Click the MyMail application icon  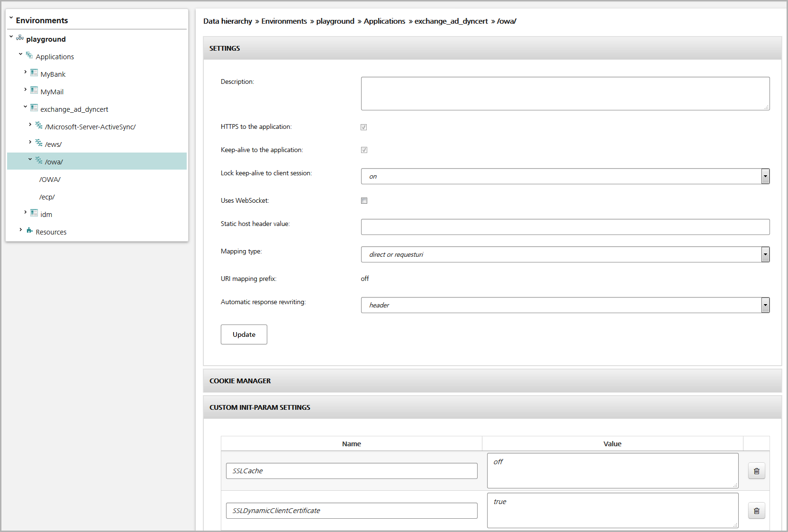click(34, 90)
